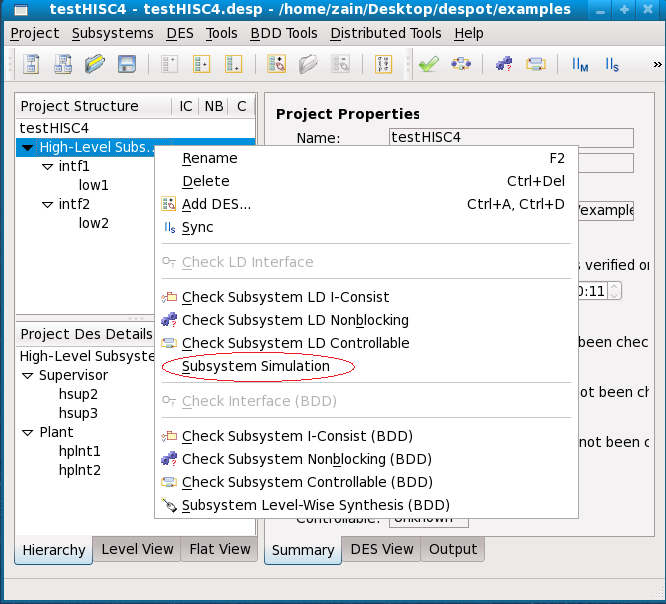Viewport: 666px width, 604px height.
Task: Collapse the intf1 tree node
Action: [x=47, y=167]
